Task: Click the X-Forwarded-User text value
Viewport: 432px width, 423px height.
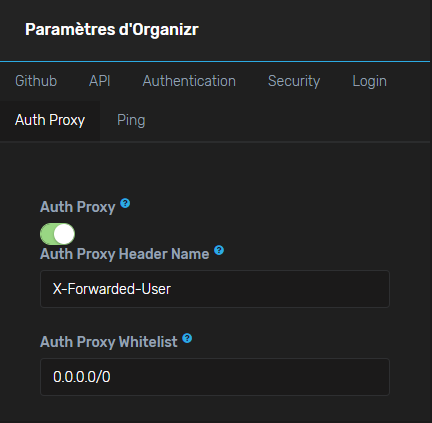Action: coord(112,289)
